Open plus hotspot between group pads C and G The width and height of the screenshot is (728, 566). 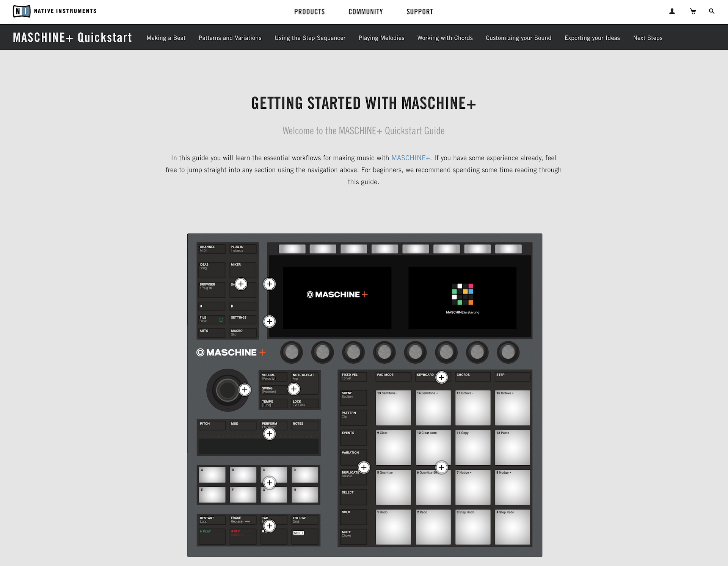pos(269,483)
